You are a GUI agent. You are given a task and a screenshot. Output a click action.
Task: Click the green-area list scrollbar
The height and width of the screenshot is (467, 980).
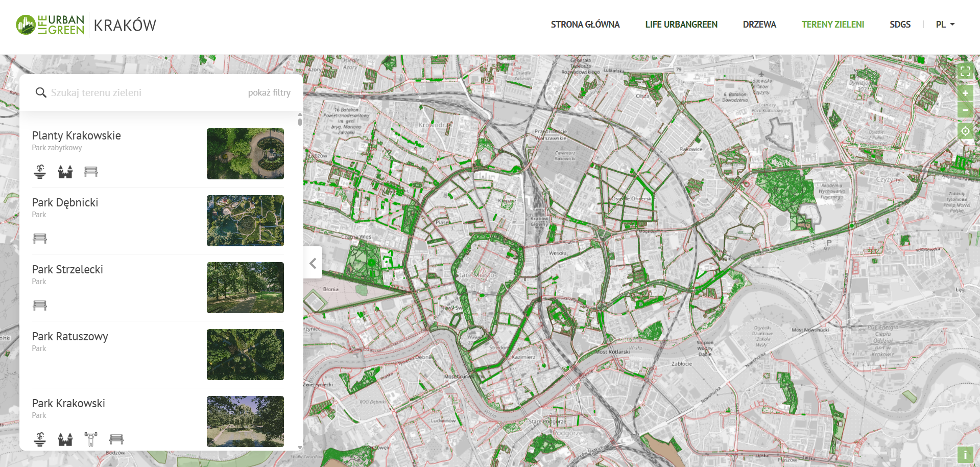[x=300, y=121]
